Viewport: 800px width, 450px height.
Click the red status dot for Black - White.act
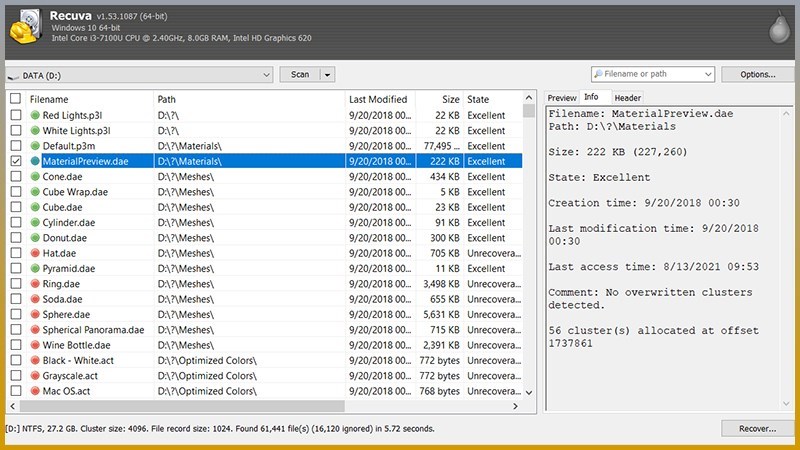(35, 360)
